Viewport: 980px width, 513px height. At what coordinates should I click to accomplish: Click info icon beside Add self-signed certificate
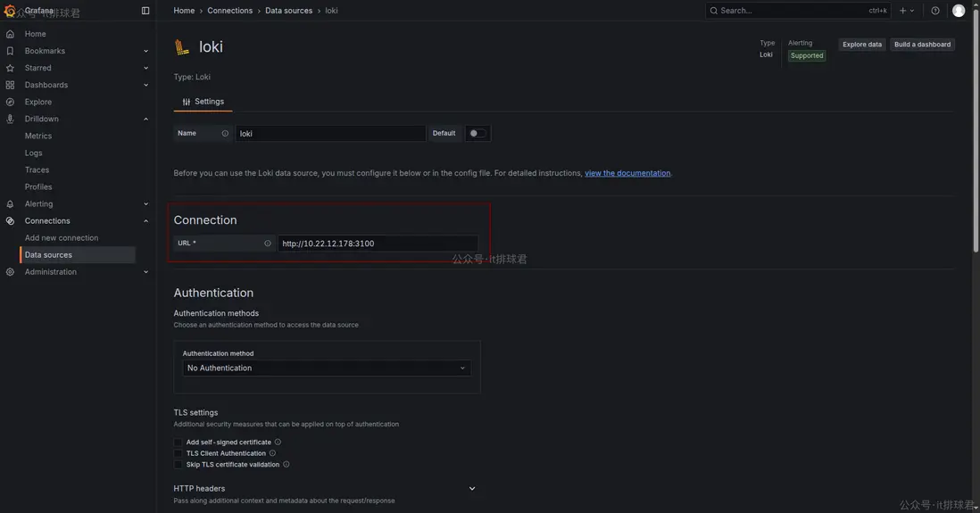tap(278, 442)
